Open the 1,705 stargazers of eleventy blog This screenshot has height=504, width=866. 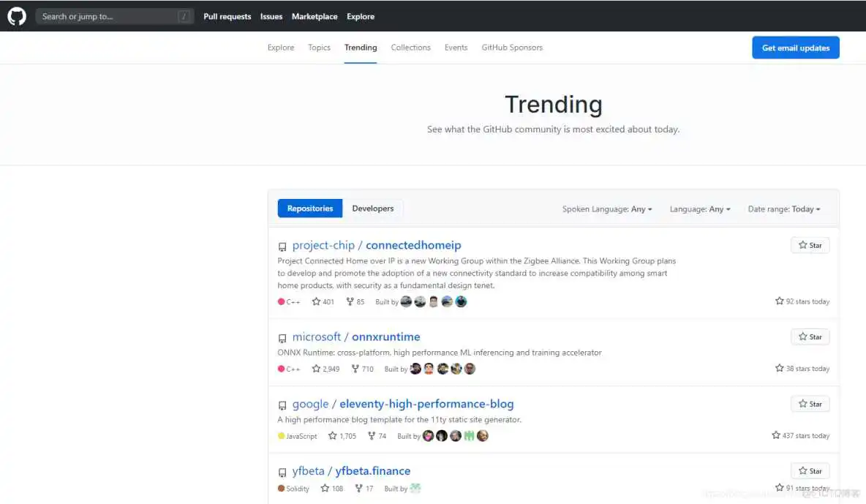pos(342,436)
